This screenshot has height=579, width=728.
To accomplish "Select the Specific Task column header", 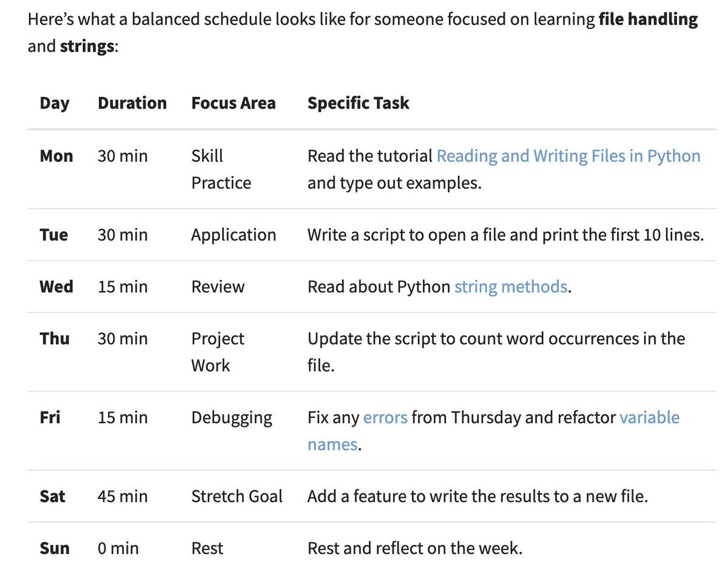I will [x=358, y=102].
